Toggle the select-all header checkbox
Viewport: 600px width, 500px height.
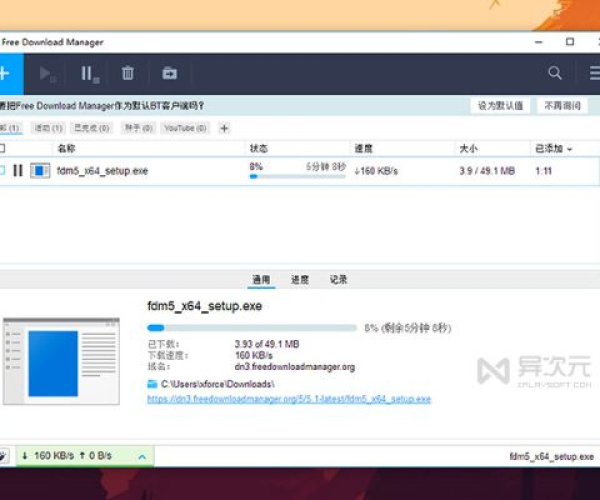pos(2,148)
